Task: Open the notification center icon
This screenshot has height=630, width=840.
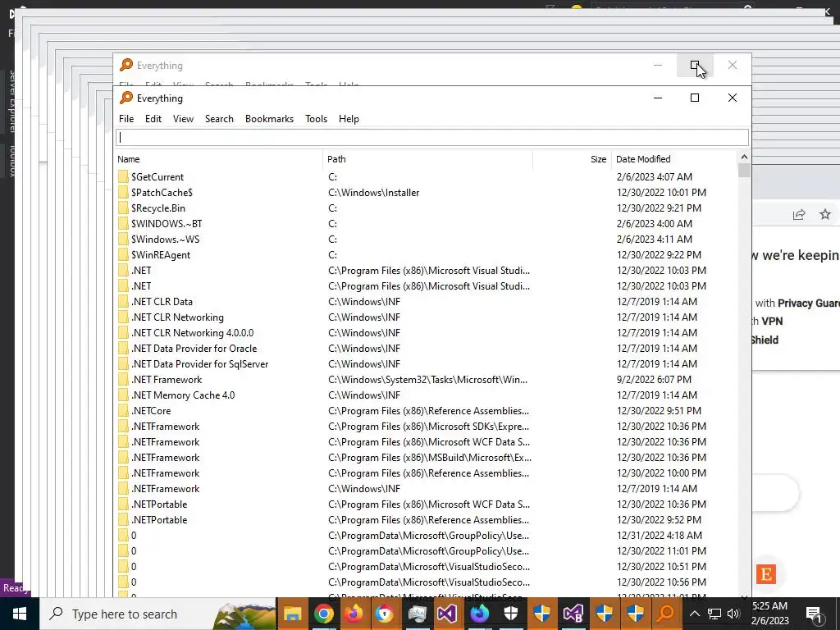Action: point(814,614)
